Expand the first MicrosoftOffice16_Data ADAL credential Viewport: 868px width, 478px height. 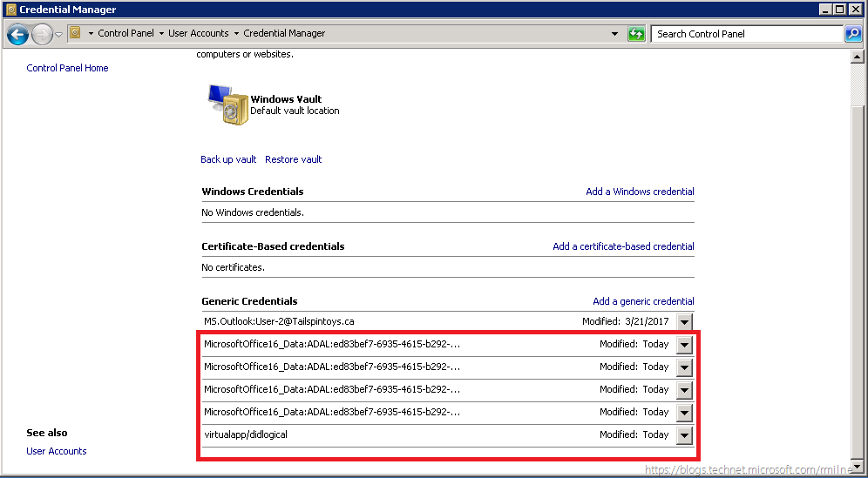[x=684, y=345]
